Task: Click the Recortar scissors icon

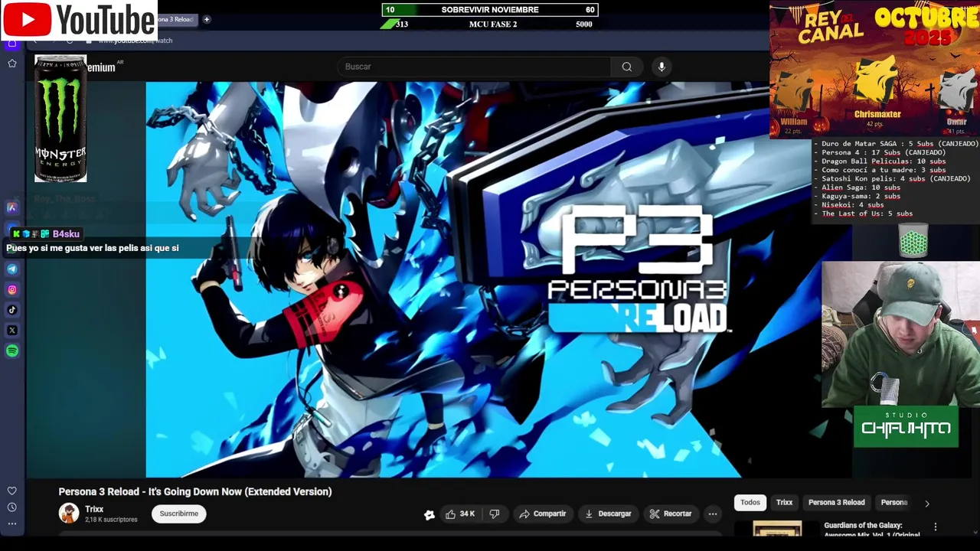Action: tap(655, 514)
